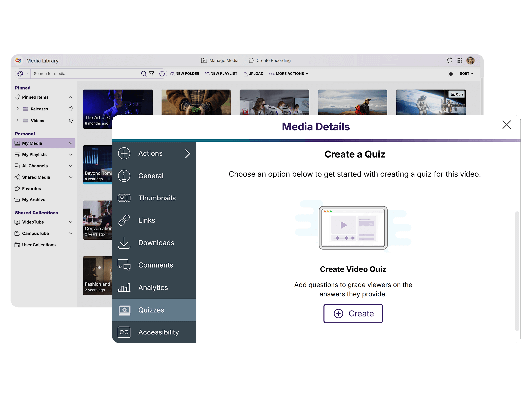The height and width of the screenshot is (399, 532).
Task: Open the Sort dropdown
Action: point(466,74)
